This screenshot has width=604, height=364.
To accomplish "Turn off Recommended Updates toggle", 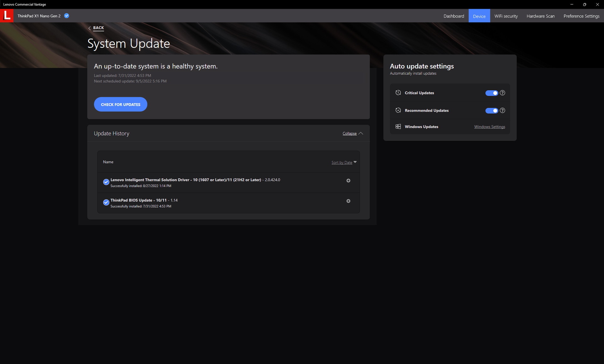I will (x=491, y=111).
